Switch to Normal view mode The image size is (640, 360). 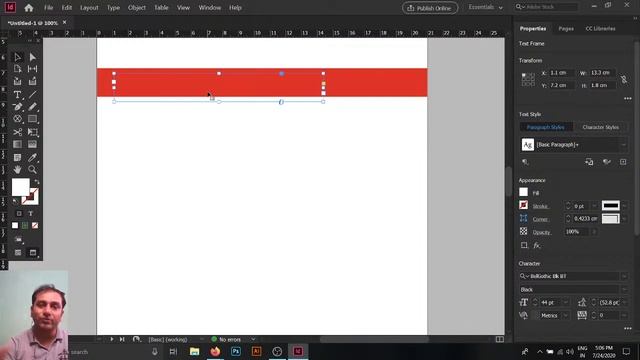coord(18,253)
